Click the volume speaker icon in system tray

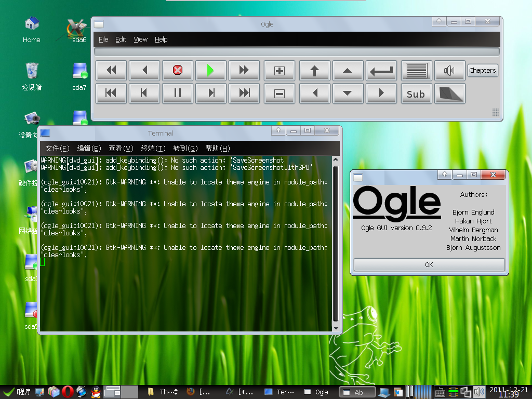coord(479,392)
